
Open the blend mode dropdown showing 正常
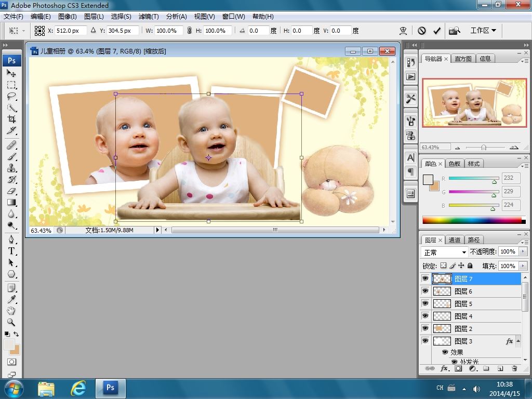[445, 252]
